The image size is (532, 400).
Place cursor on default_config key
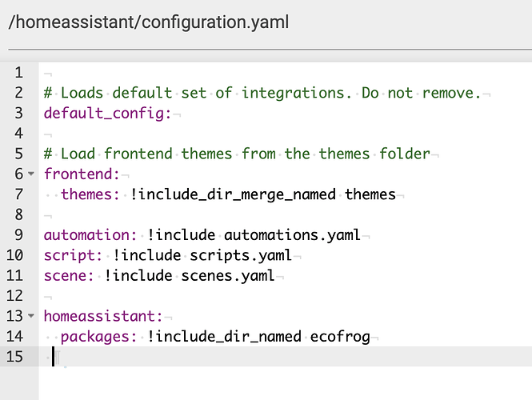(x=107, y=114)
